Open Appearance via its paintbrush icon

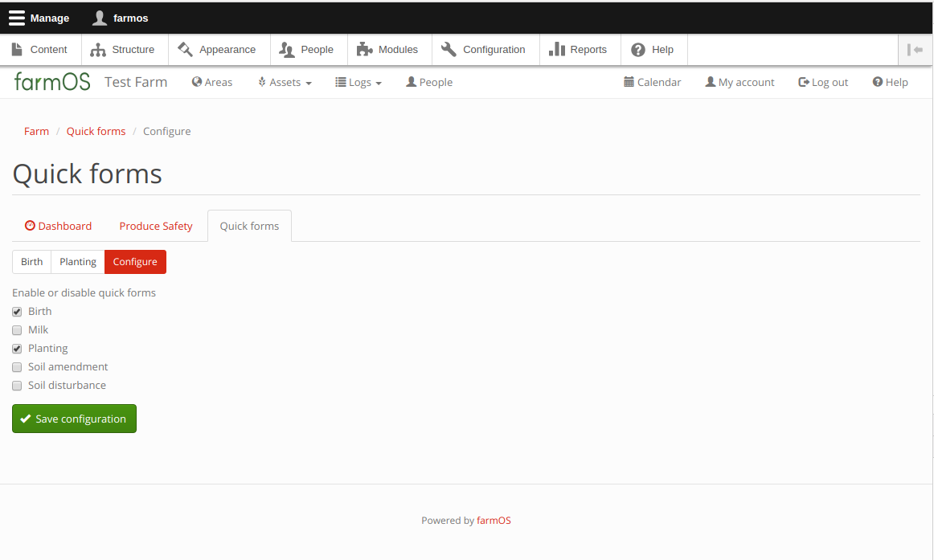[185, 50]
